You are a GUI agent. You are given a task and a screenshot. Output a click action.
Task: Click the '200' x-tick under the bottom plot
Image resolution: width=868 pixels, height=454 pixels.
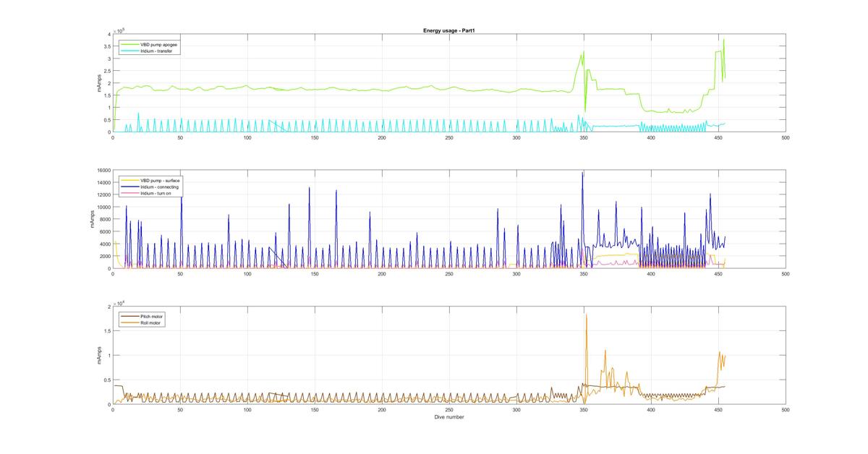click(x=382, y=410)
